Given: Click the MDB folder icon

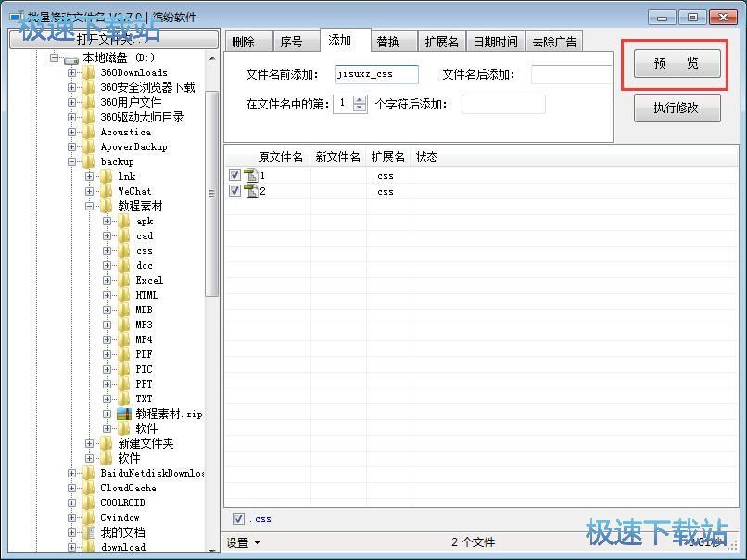Looking at the screenshot, I should (124, 310).
